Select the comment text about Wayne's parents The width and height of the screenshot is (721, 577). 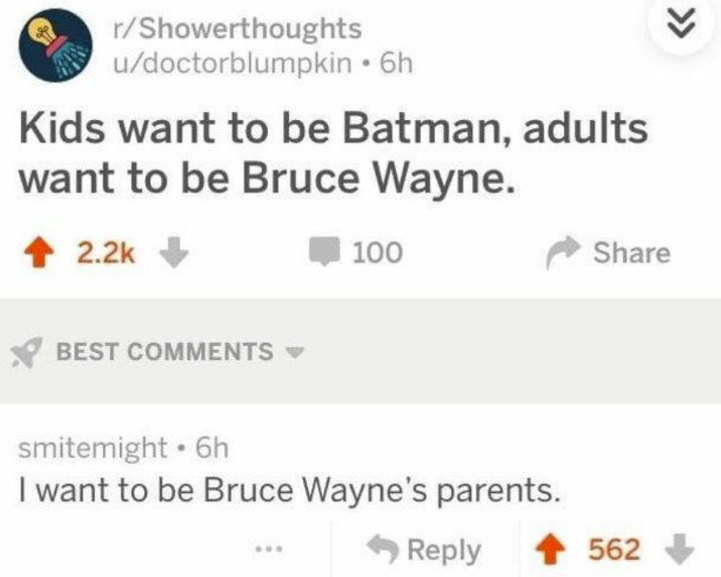click(288, 490)
